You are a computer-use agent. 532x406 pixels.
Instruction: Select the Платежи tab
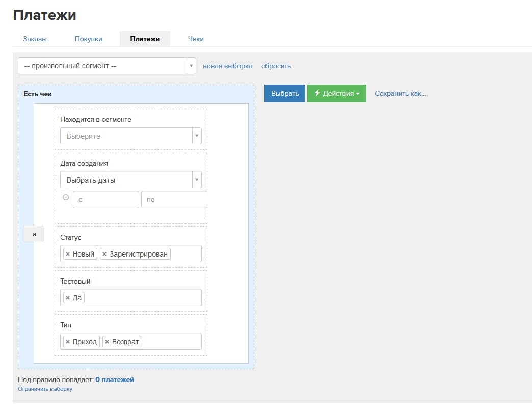(145, 39)
